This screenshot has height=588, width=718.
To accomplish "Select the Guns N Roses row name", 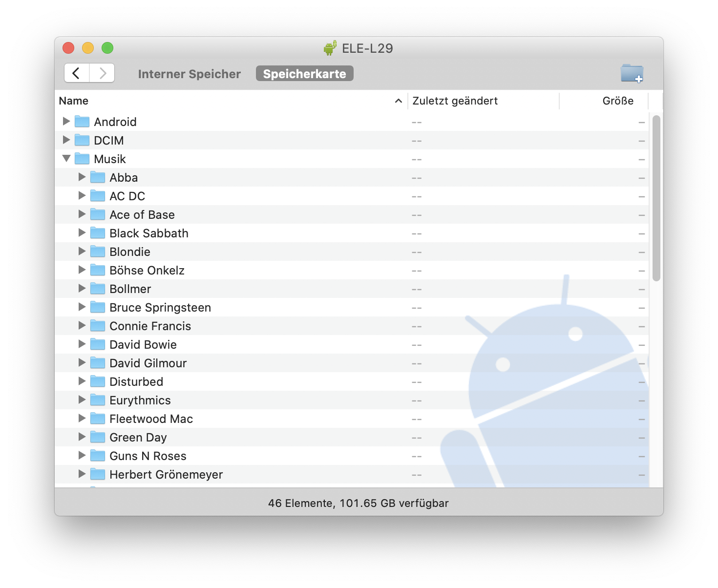I will point(148,456).
